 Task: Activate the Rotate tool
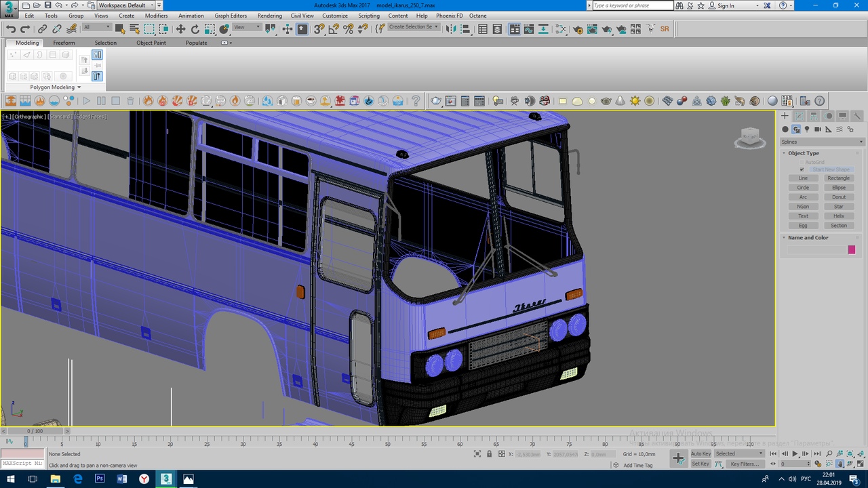195,29
